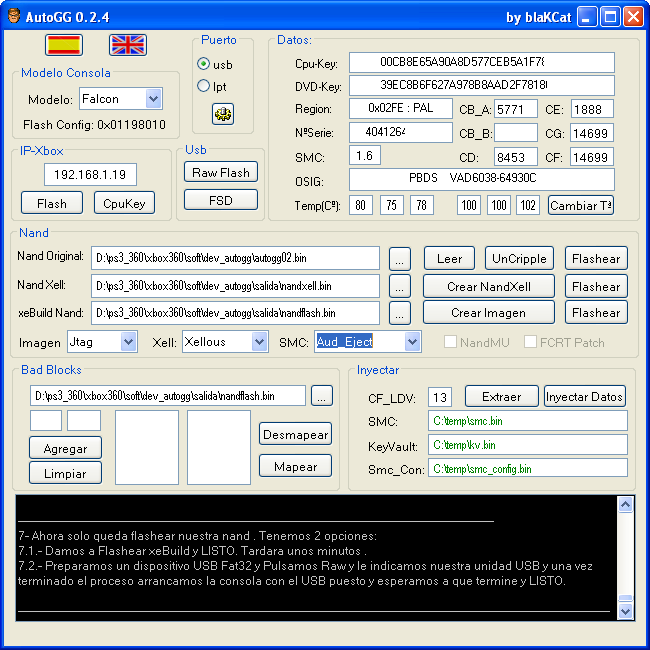Click the first temperature field showing 80
Screen dimensions: 650x650
[361, 205]
